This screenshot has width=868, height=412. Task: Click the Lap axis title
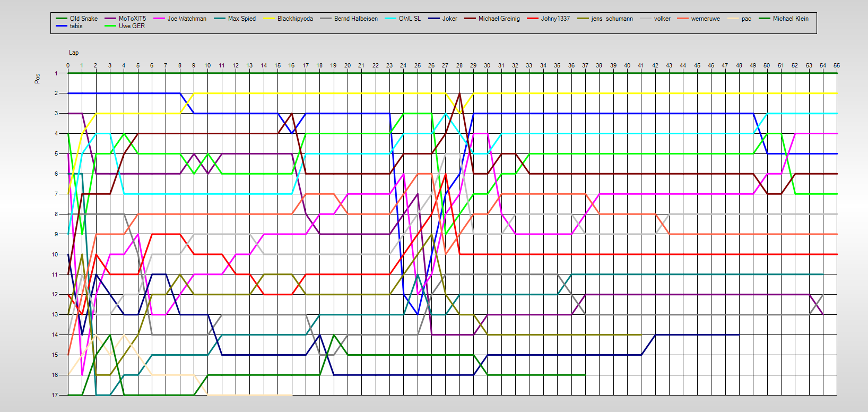[74, 53]
